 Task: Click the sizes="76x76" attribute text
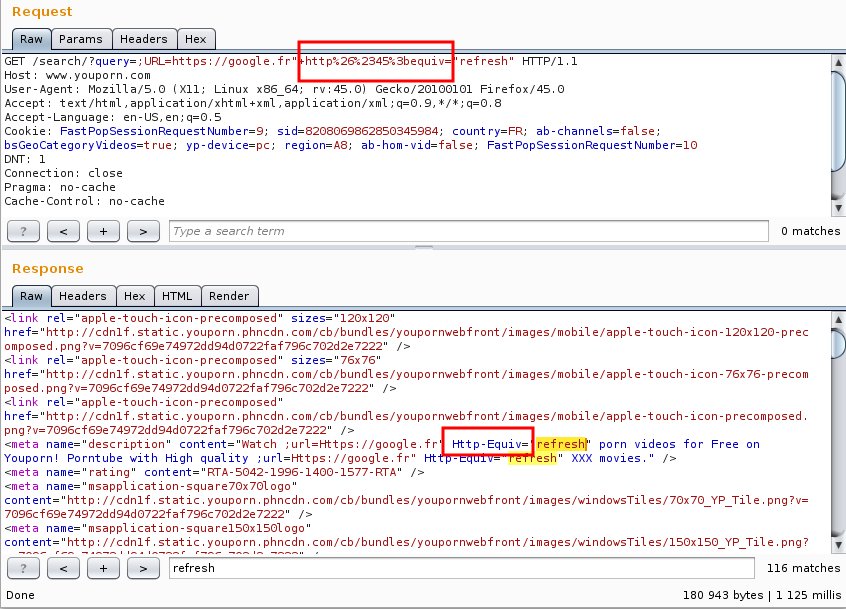336,360
